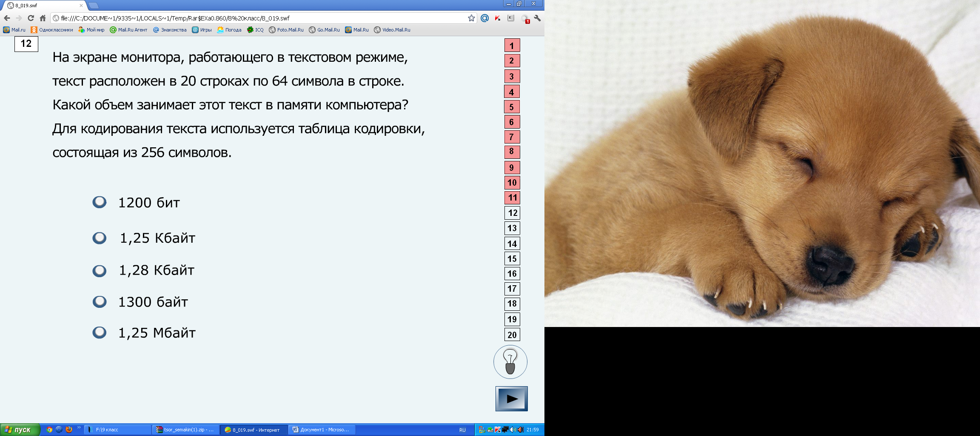The height and width of the screenshot is (436, 980).
Task: Click the light bulb hint icon
Action: click(x=510, y=362)
